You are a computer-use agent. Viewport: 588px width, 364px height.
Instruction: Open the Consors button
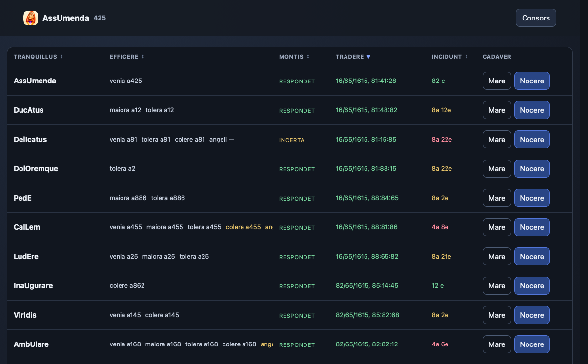tap(536, 18)
